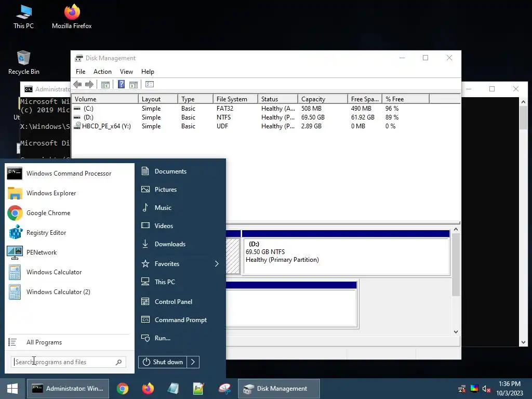Open Command Prompt from Start menu
Screen dimensions: 532x399
click(x=180, y=320)
